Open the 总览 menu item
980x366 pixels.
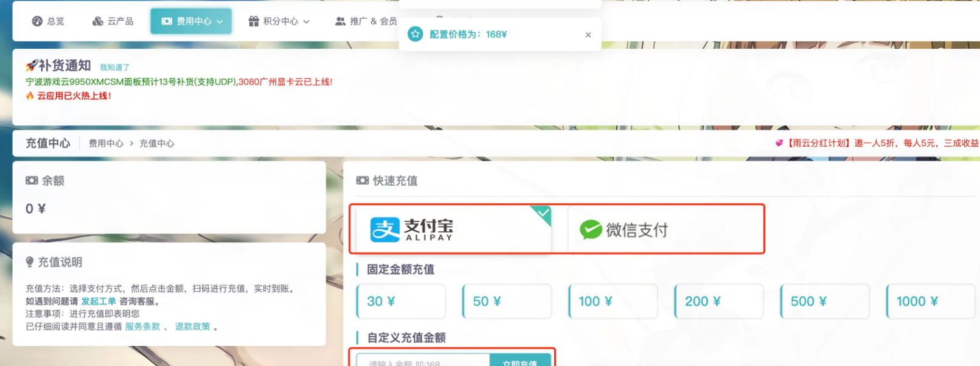pyautogui.click(x=48, y=21)
